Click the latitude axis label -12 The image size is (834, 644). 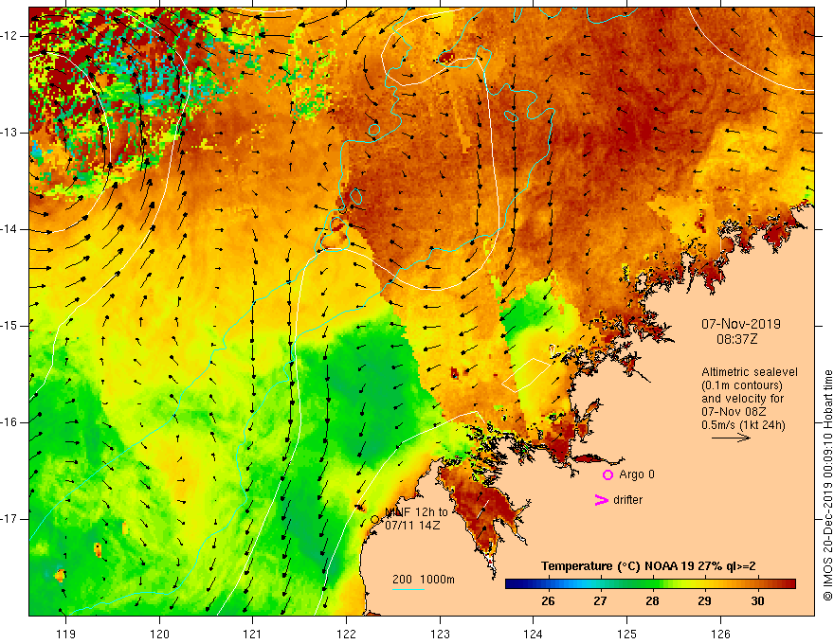click(x=9, y=36)
